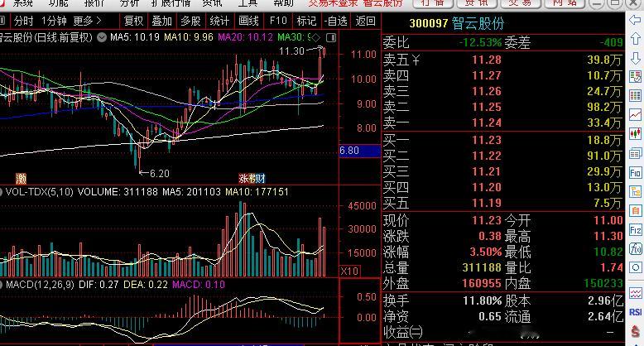This screenshot has height=346, width=644.
Task: Switch to the intraday line chart sidebar icon
Action: point(635,115)
